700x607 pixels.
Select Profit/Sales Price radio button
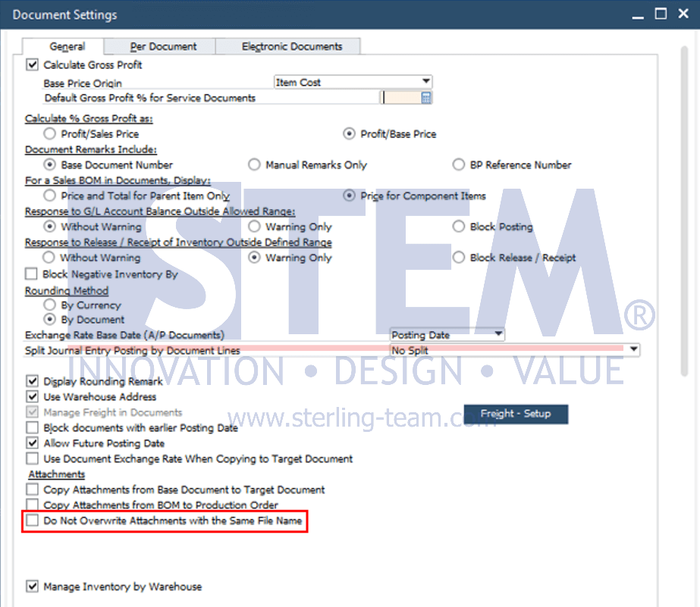tap(49, 133)
